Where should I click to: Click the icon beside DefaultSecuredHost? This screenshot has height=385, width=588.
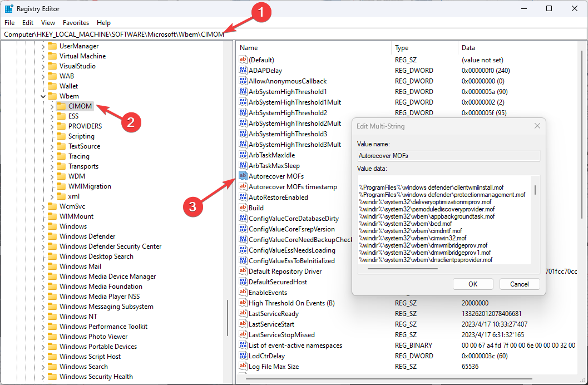click(x=243, y=282)
